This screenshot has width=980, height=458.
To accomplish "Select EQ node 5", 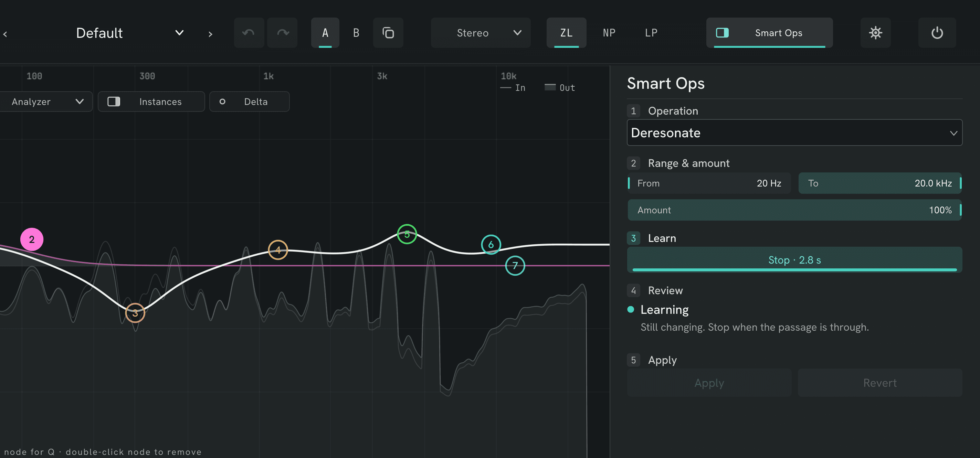I will tap(407, 234).
